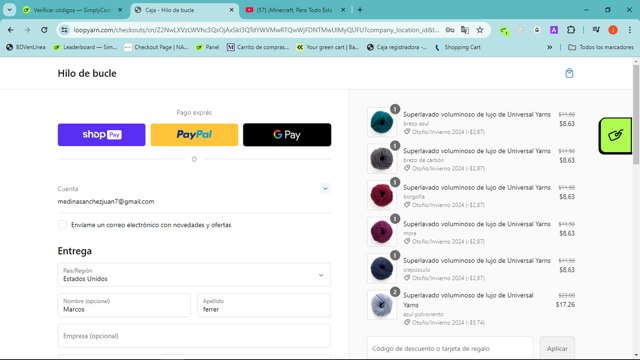Click discount tag icon under brezo azul
Image resolution: width=640 pixels, height=360 pixels.
(407, 131)
